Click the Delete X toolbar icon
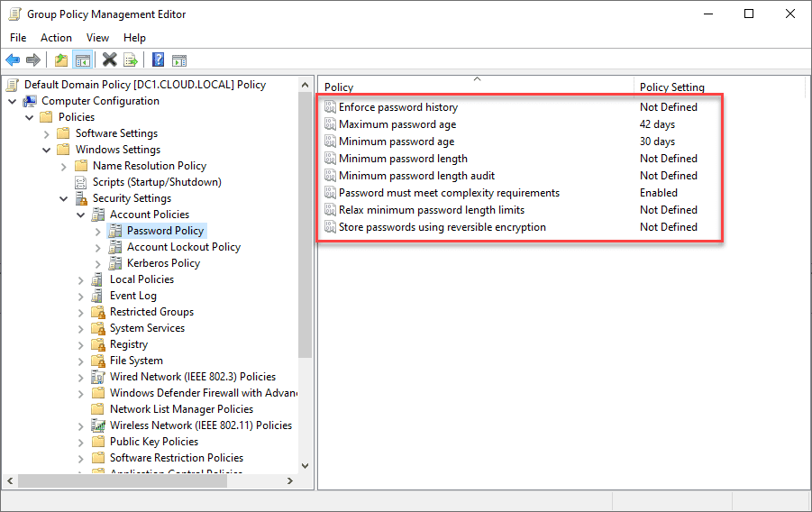 click(x=110, y=60)
